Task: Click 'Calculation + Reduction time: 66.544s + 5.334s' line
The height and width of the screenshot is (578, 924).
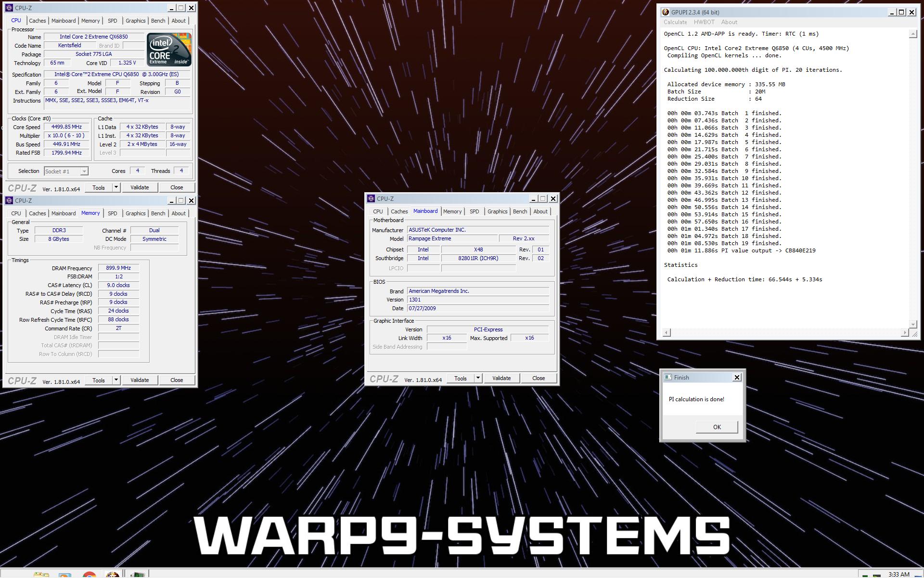Action: point(744,279)
